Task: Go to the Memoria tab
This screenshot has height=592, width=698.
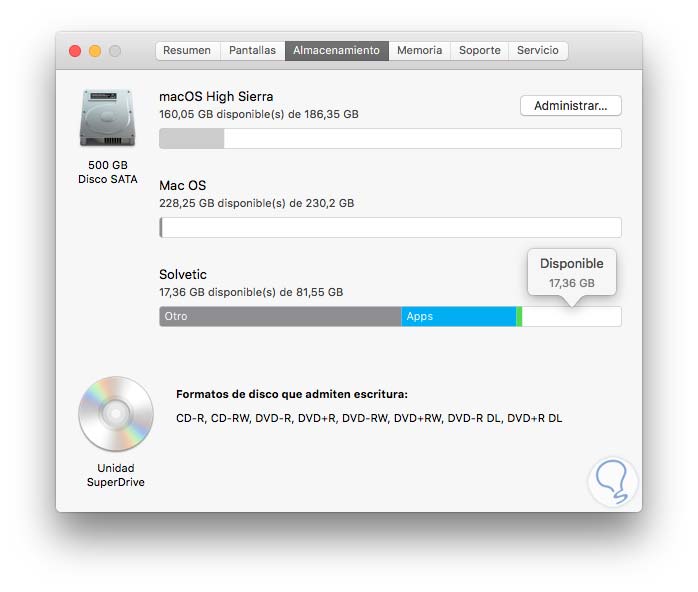Action: point(419,50)
